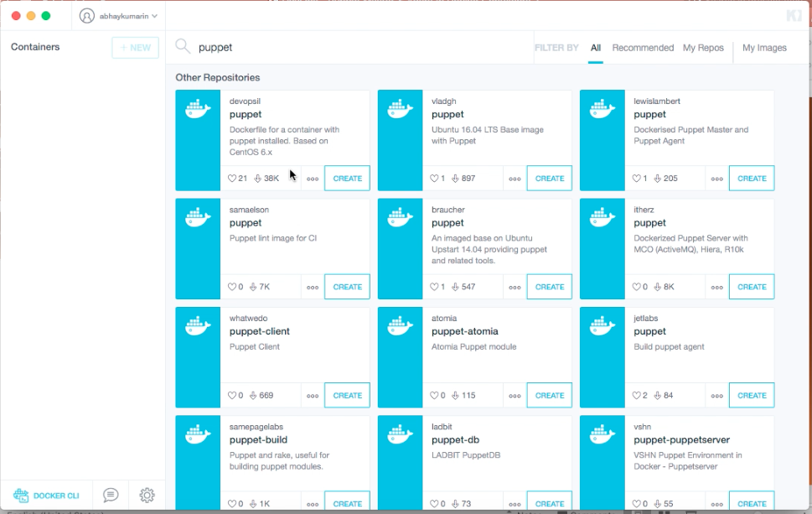This screenshot has height=514, width=812.
Task: Click 'Puppet lint image for CI' description
Action: pos(273,238)
